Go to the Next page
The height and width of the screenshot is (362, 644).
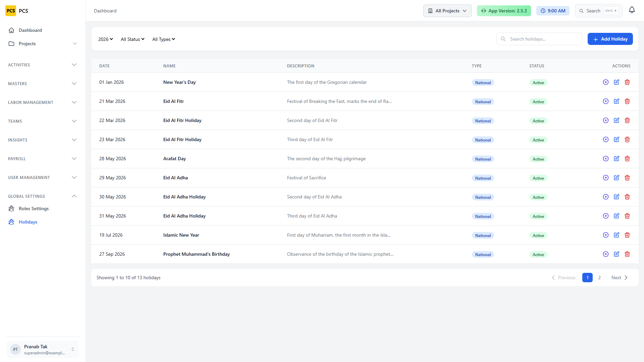[x=619, y=278]
